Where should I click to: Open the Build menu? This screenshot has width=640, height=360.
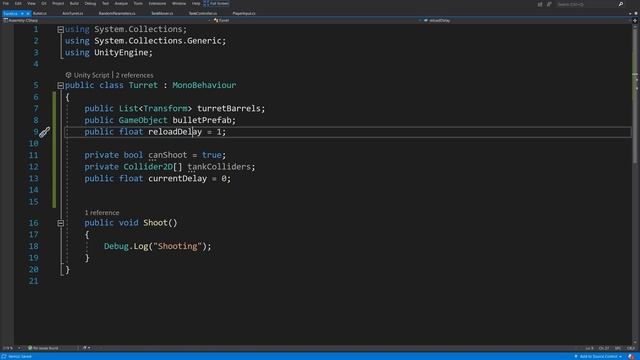pyautogui.click(x=74, y=3)
